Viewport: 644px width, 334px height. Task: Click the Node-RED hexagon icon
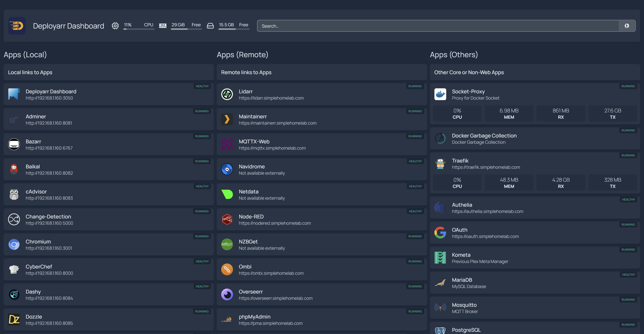pyautogui.click(x=227, y=219)
